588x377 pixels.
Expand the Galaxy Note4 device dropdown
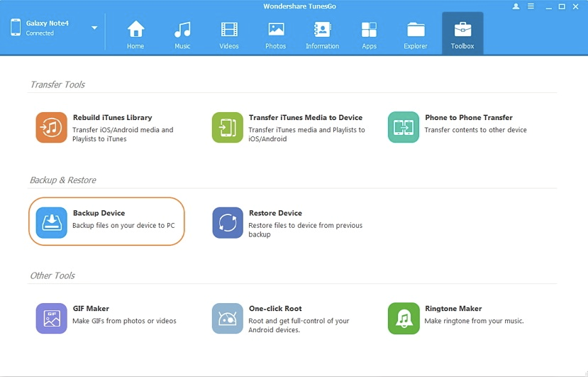(x=94, y=28)
